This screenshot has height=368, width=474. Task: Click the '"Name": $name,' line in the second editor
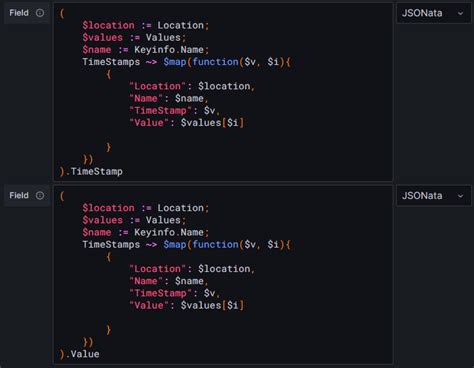click(x=169, y=281)
